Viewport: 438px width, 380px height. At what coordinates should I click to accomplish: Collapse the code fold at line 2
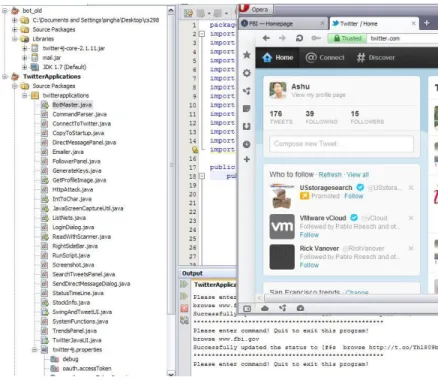[x=202, y=34]
